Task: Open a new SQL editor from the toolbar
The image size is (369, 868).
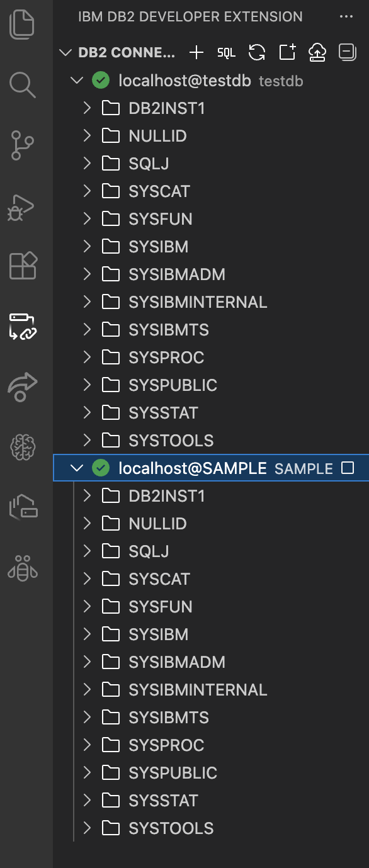Action: [x=227, y=53]
